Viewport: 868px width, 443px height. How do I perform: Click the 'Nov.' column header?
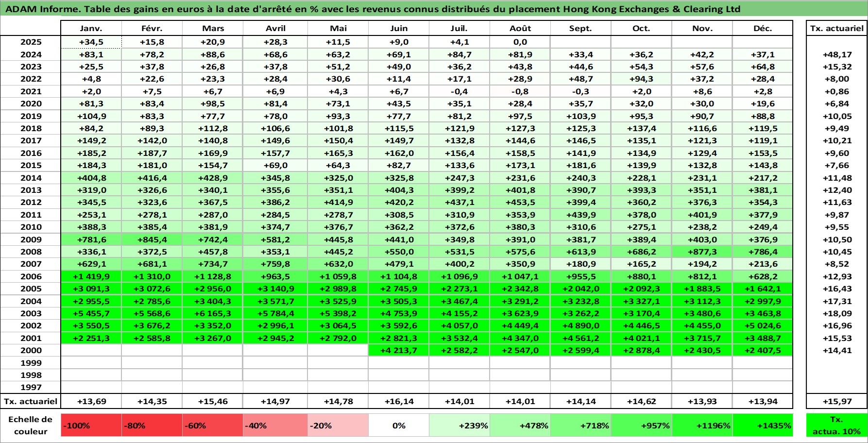702,28
